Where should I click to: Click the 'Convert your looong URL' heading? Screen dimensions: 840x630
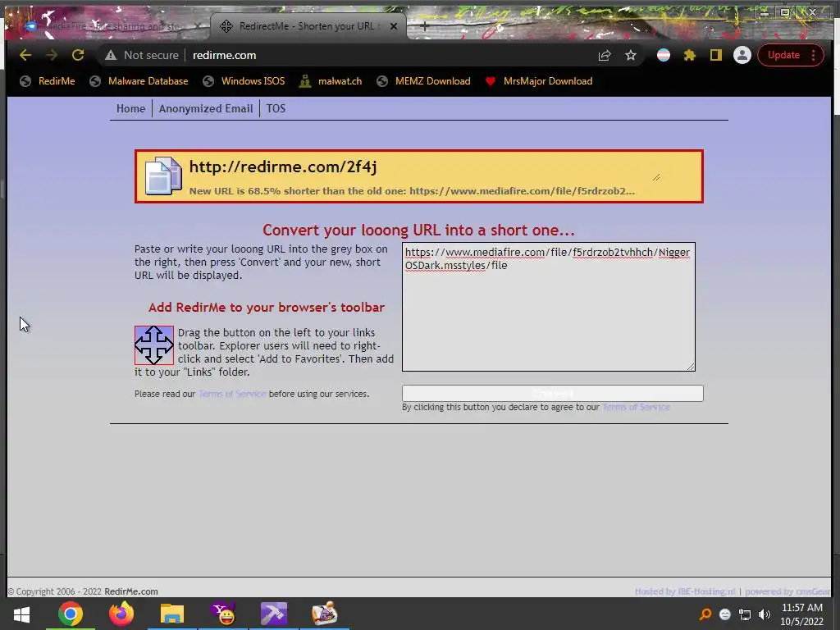coord(418,231)
